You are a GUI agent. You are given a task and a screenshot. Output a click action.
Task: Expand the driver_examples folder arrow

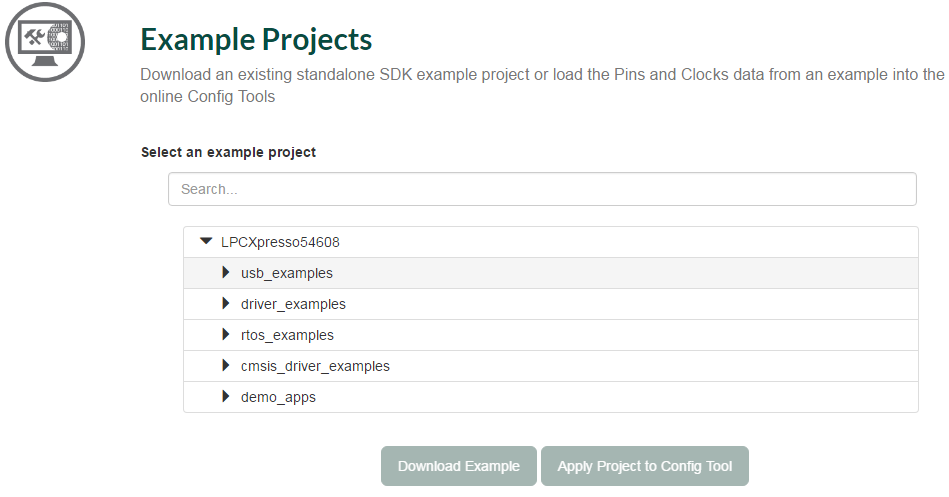pyautogui.click(x=226, y=303)
